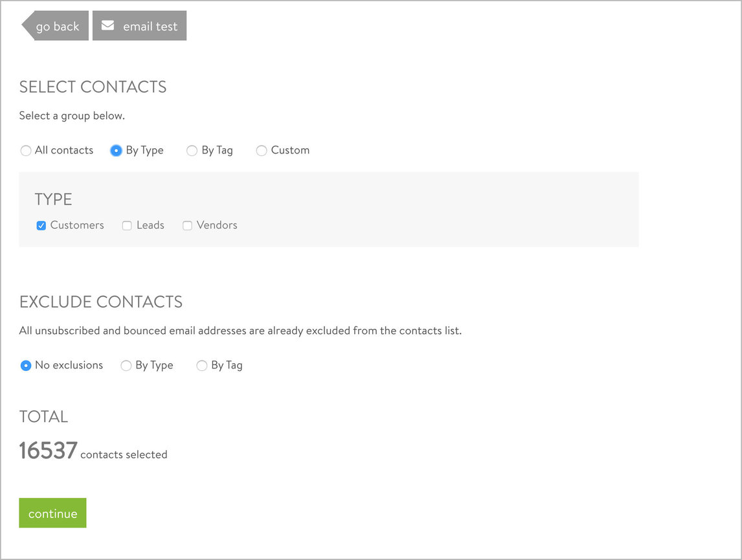Choose By Type under Select Contacts
Screen dimensions: 742x560
(116, 150)
